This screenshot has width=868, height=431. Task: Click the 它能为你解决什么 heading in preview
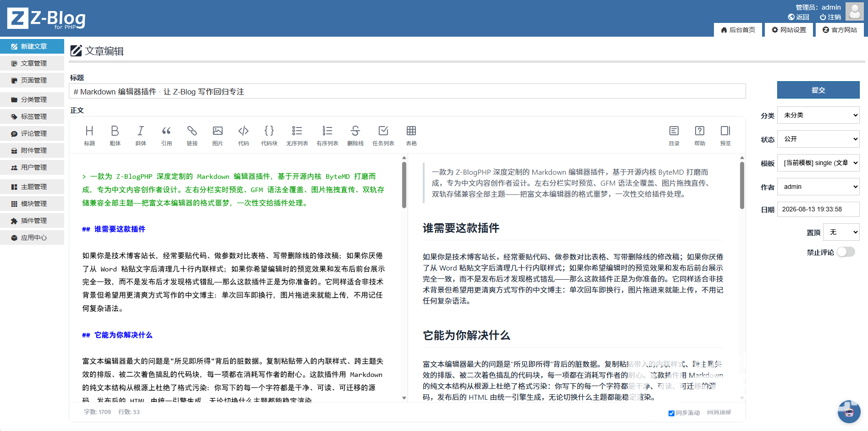[466, 336]
